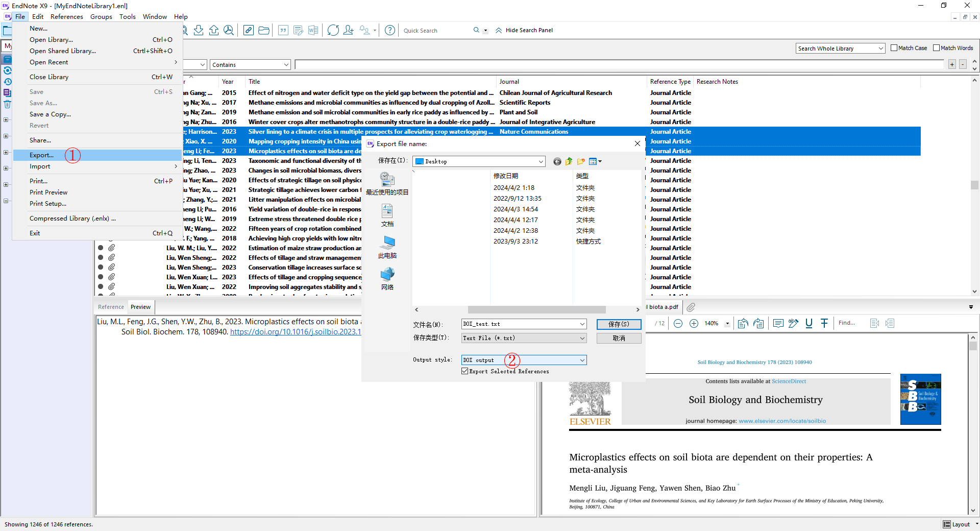Click the Sync Library circular-arrows icon
The width and height of the screenshot is (980, 531).
pos(333,30)
